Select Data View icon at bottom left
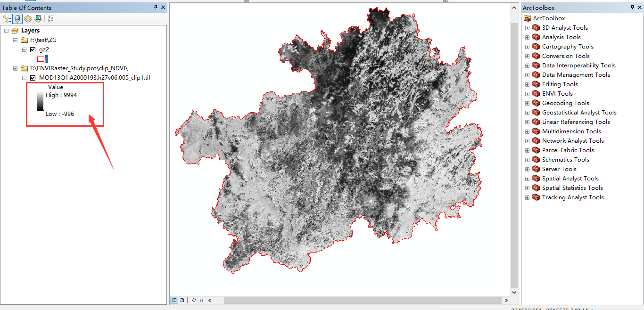Image resolution: width=644 pixels, height=310 pixels. click(174, 300)
